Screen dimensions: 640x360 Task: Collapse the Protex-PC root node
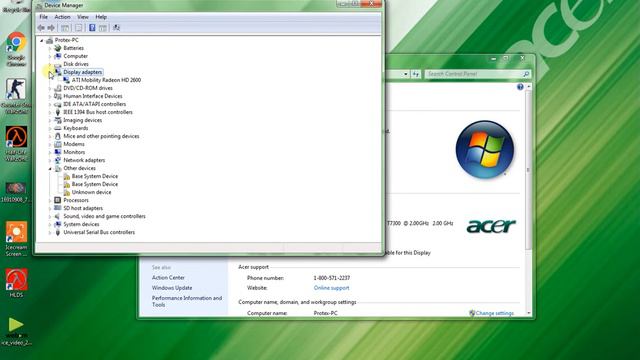point(42,40)
